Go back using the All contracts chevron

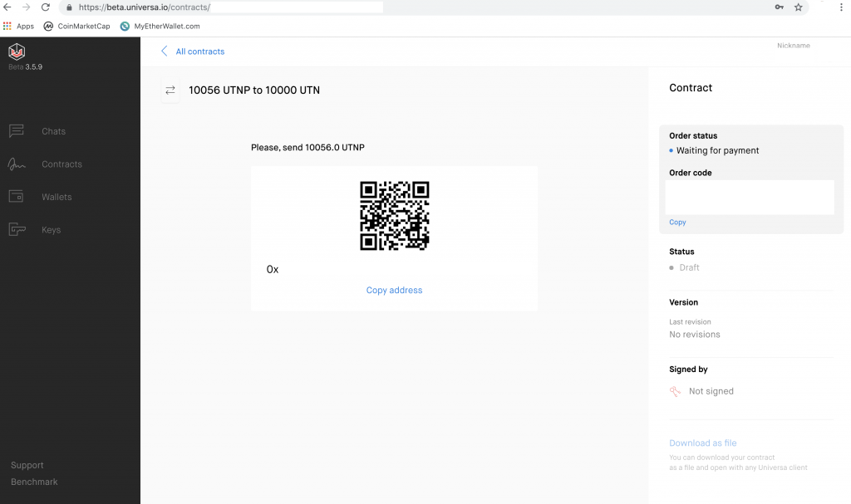165,51
